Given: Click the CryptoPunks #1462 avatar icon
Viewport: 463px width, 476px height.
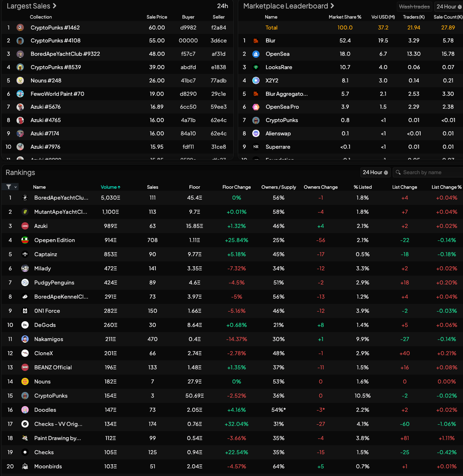Looking at the screenshot, I should [x=20, y=27].
